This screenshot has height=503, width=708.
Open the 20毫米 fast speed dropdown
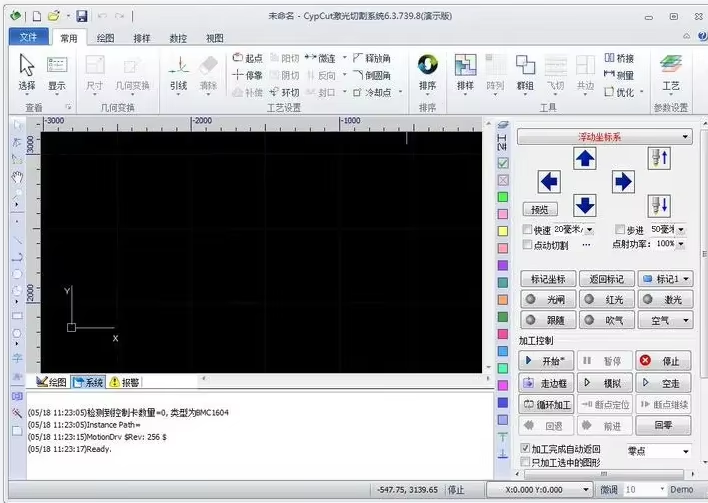tap(589, 230)
